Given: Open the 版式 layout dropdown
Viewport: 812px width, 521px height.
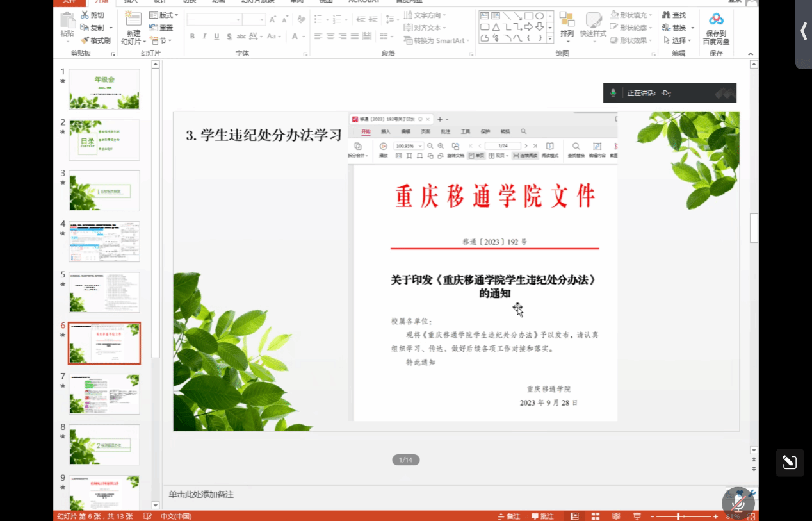Looking at the screenshot, I should point(165,15).
